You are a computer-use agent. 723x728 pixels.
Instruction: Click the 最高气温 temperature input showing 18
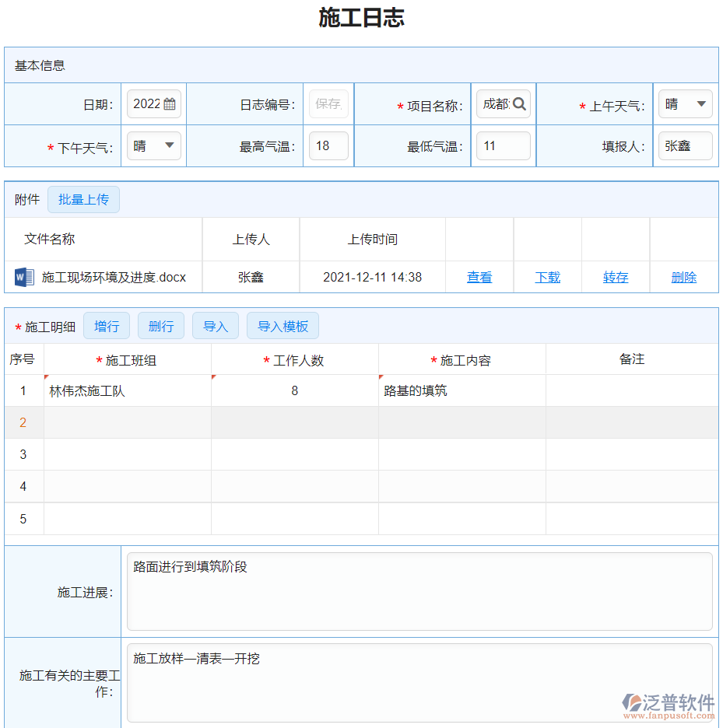[328, 145]
